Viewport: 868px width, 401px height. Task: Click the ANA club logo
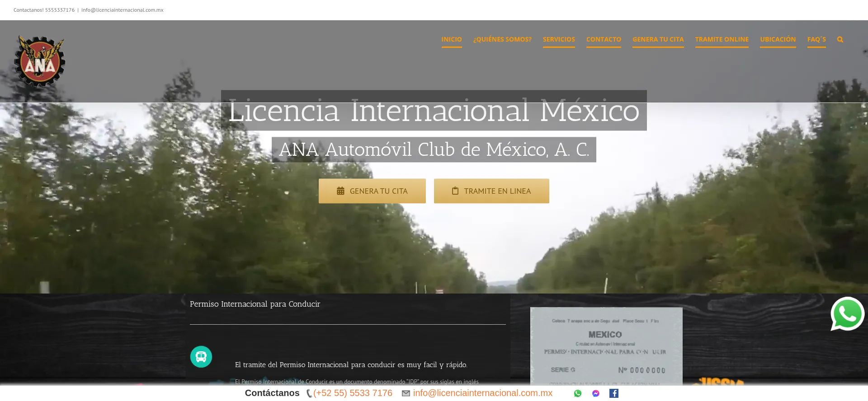click(x=40, y=61)
